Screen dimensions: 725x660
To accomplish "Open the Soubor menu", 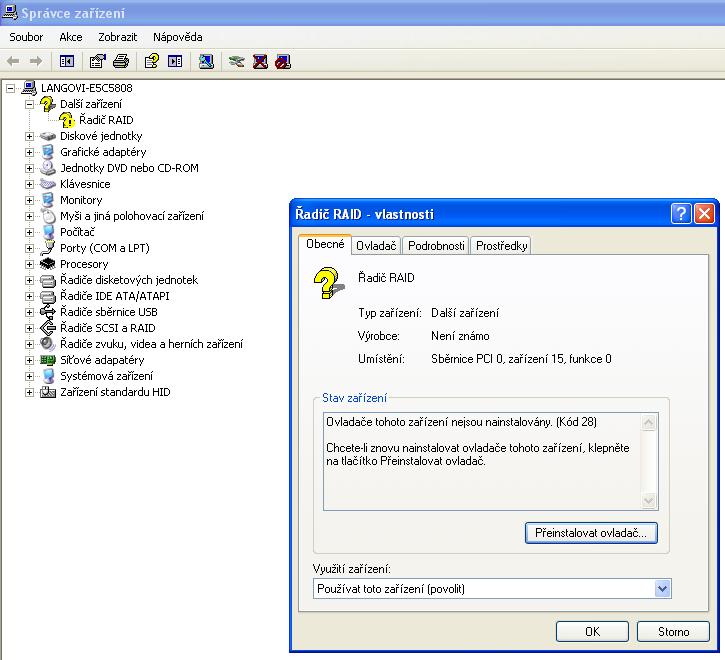I will (x=26, y=37).
